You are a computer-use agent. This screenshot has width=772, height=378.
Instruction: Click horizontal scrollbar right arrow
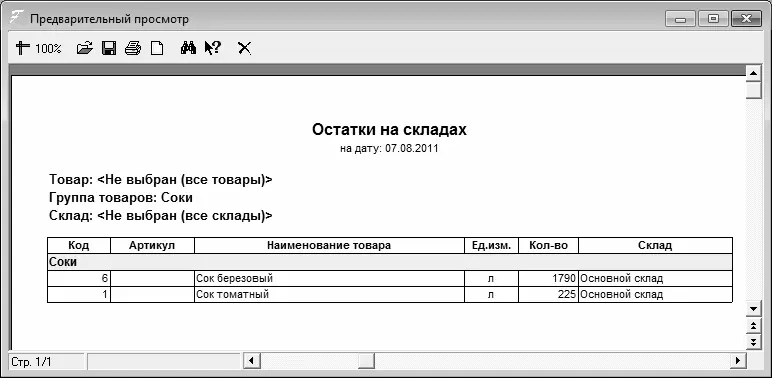738,361
